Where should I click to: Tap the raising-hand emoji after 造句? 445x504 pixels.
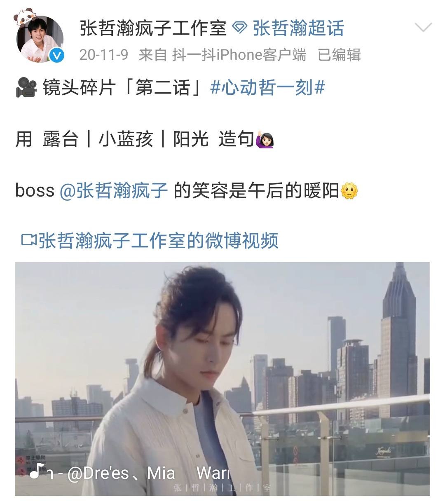(265, 140)
